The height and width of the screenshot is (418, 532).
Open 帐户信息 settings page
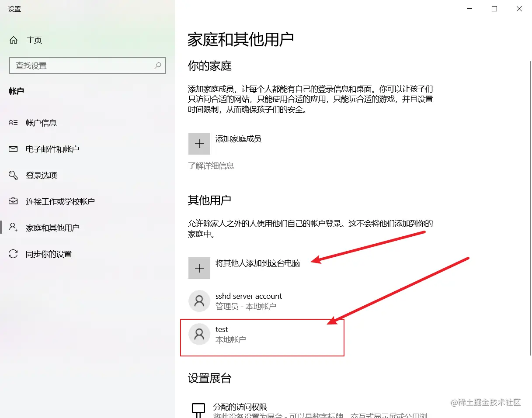point(42,123)
